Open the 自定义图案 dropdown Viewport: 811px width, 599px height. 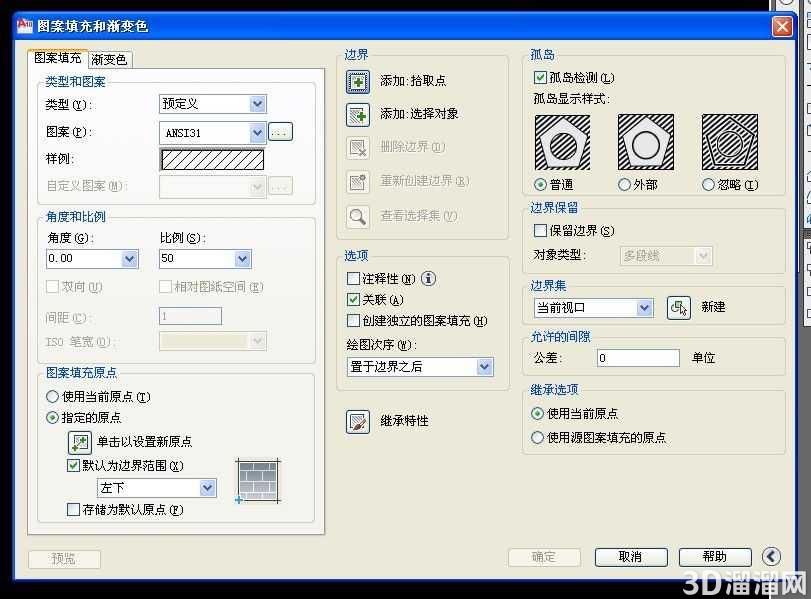pyautogui.click(x=213, y=187)
